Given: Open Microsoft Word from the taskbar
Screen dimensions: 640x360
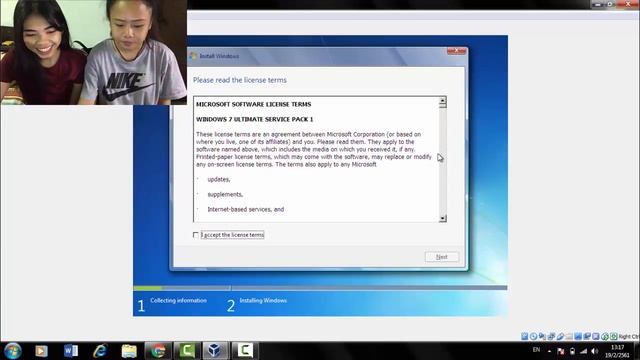Looking at the screenshot, I should (x=71, y=351).
